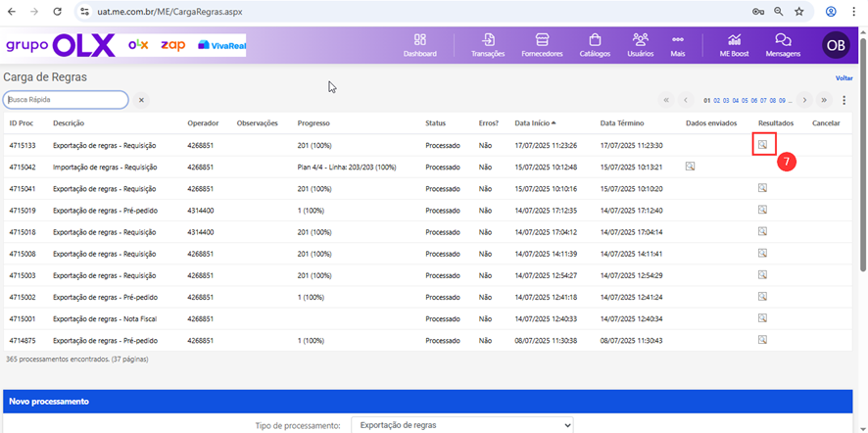
Task: View results for process 4715133
Action: (x=762, y=145)
